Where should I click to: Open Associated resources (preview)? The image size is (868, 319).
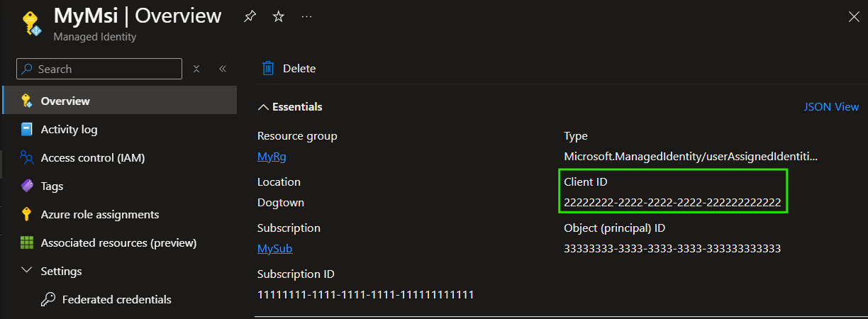(x=120, y=242)
